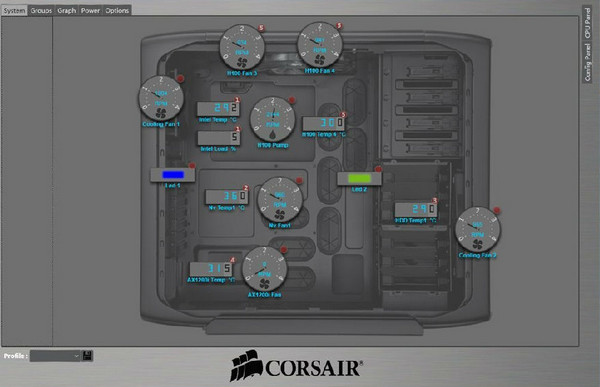Open the vertical Config Panel tab
Viewport: 600px width, 387px height.
point(587,62)
